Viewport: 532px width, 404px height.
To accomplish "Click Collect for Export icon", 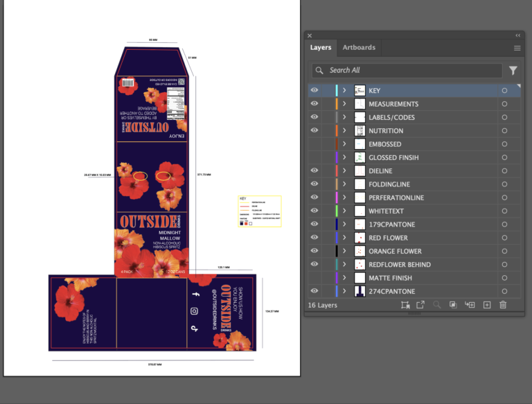I will tap(405, 305).
